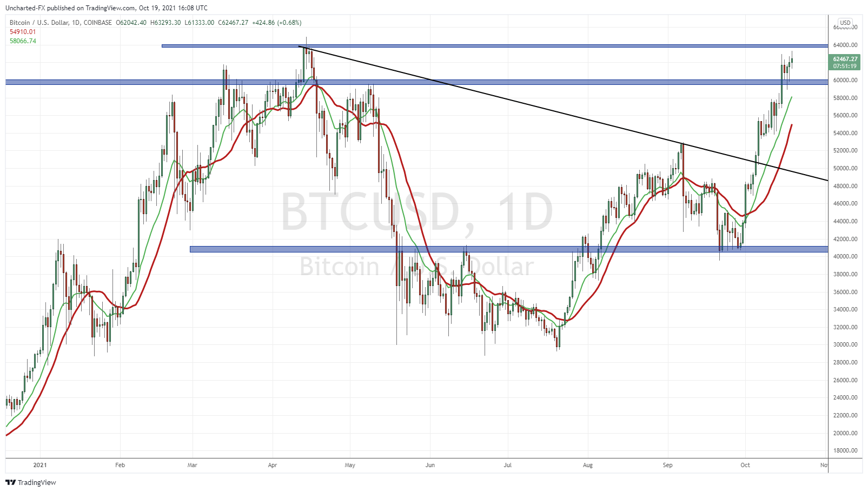This screenshot has width=868, height=492.
Task: Click the current price label 62467.27
Action: (845, 59)
